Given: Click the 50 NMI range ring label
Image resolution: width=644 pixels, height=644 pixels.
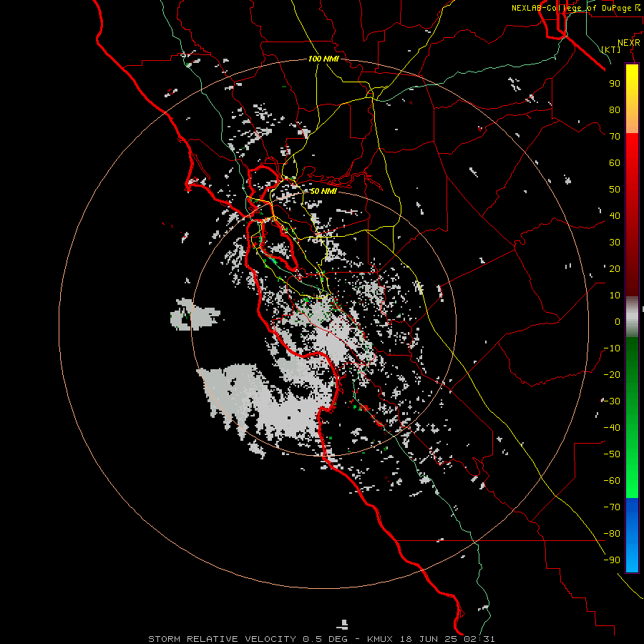Looking at the screenshot, I should (x=323, y=191).
